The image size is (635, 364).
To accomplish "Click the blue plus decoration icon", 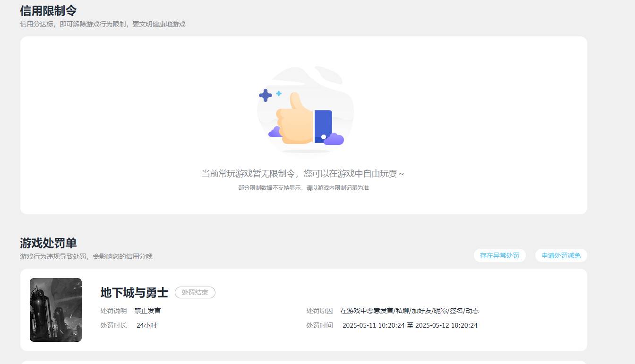I will click(265, 96).
